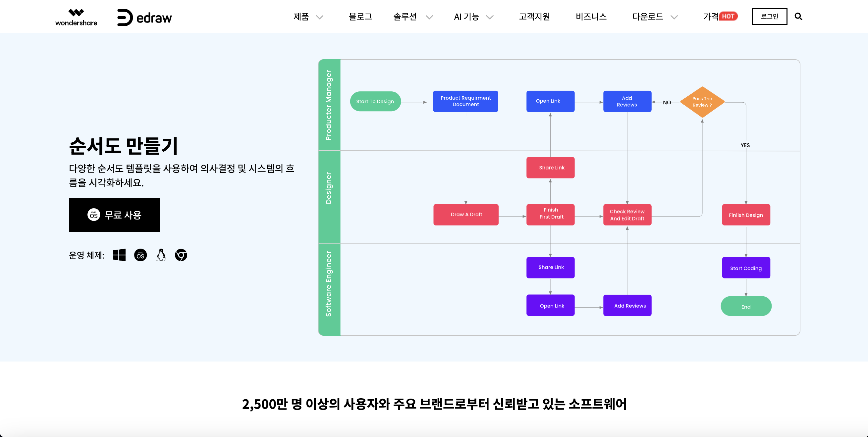The image size is (868, 437).
Task: Click the flowchart Start To Design node
Action: coord(375,101)
